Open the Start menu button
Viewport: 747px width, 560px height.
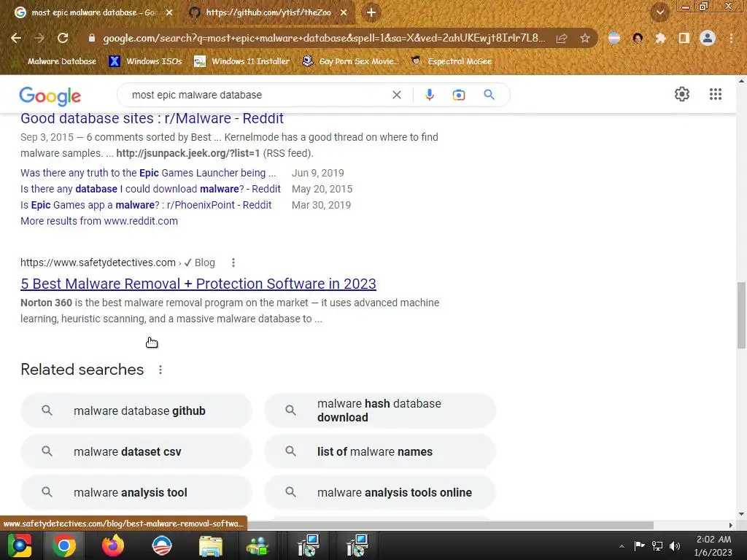click(20, 545)
